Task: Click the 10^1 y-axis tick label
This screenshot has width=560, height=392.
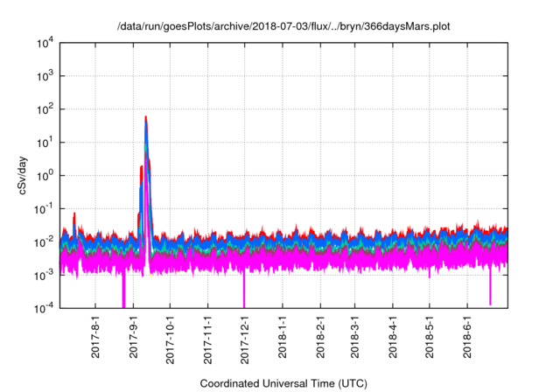Action: 45,143
